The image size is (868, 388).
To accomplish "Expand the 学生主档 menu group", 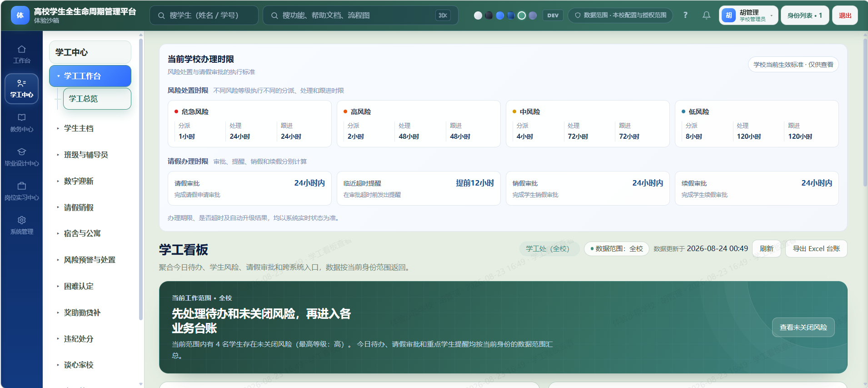I will point(90,128).
